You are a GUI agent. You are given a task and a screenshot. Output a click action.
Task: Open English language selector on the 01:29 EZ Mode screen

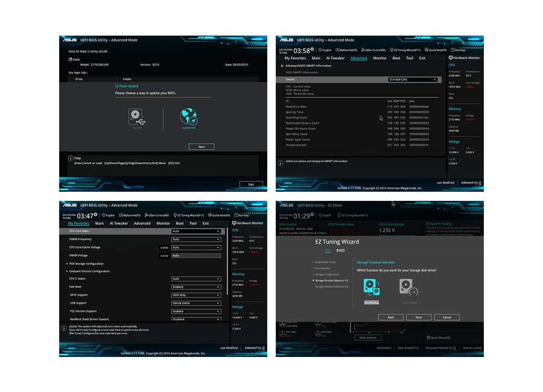click(325, 215)
